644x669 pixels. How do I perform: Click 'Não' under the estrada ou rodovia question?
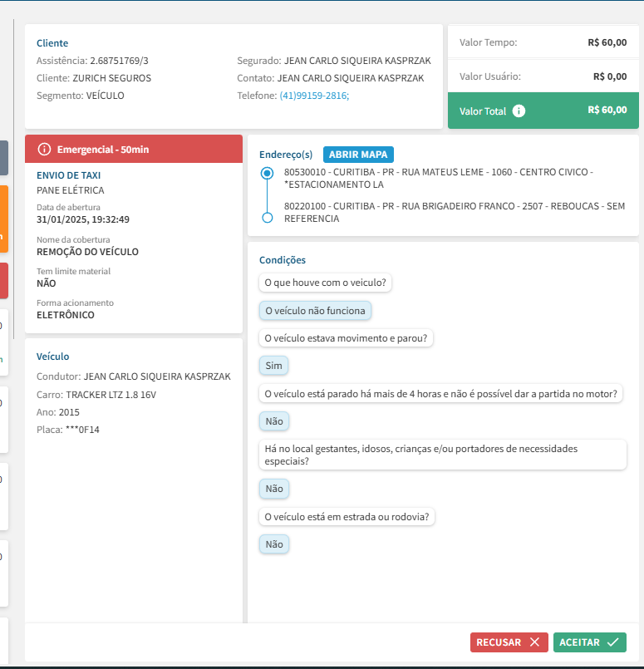274,544
